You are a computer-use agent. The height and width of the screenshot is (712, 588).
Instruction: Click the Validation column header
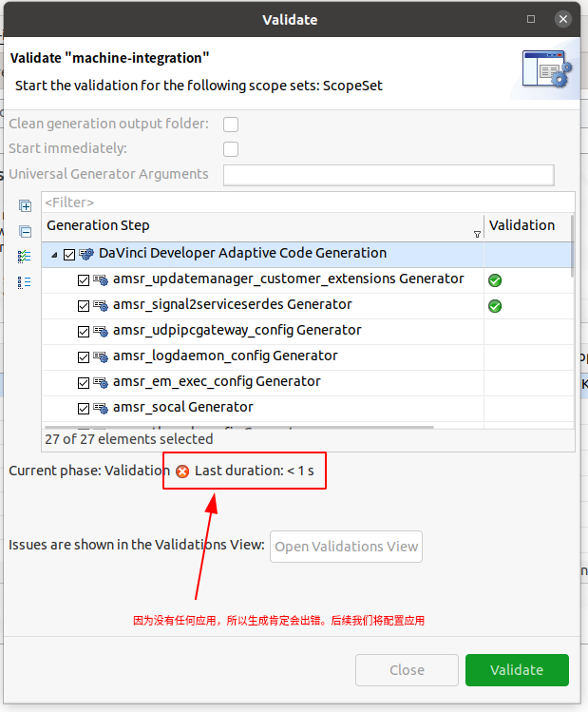(x=527, y=226)
